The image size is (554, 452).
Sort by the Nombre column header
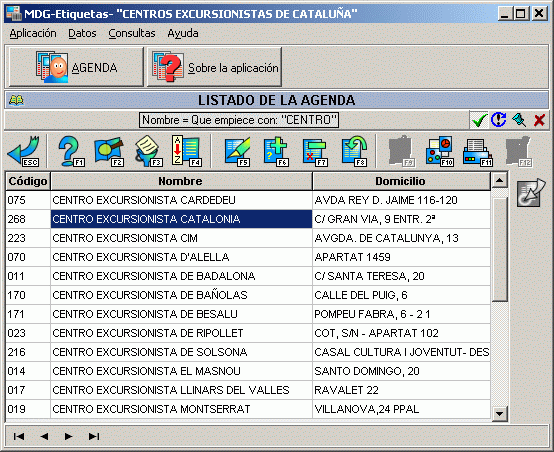tap(181, 181)
